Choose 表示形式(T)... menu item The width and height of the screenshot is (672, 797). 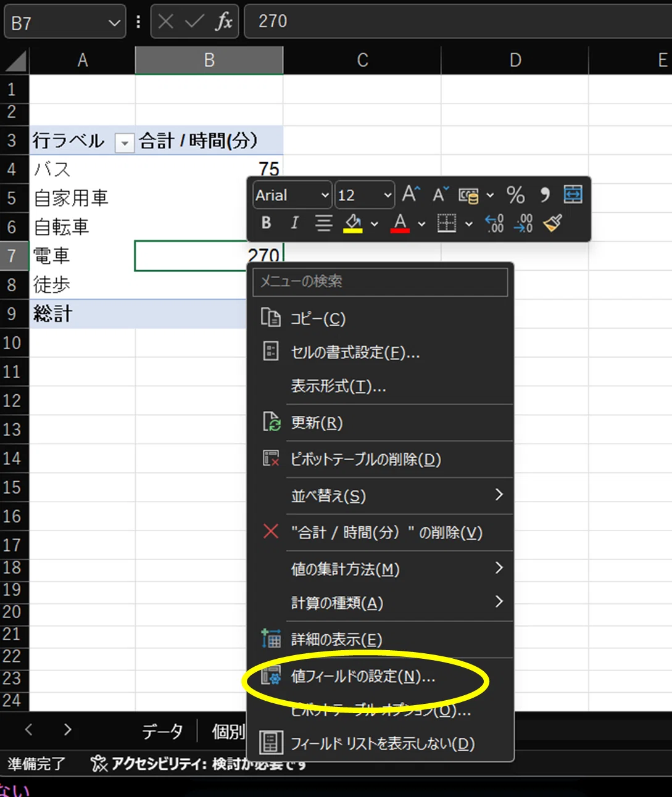click(380, 386)
